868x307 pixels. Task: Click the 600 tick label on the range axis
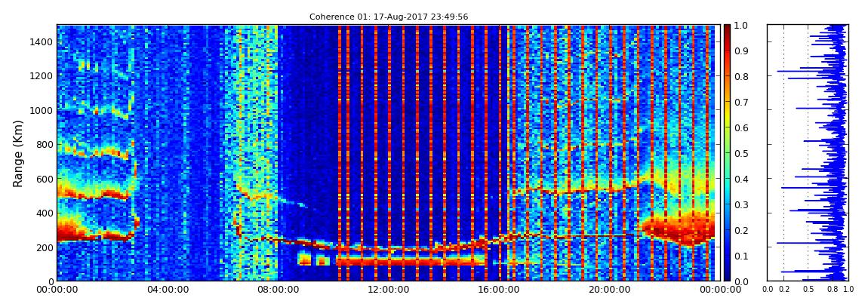[x=45, y=179]
